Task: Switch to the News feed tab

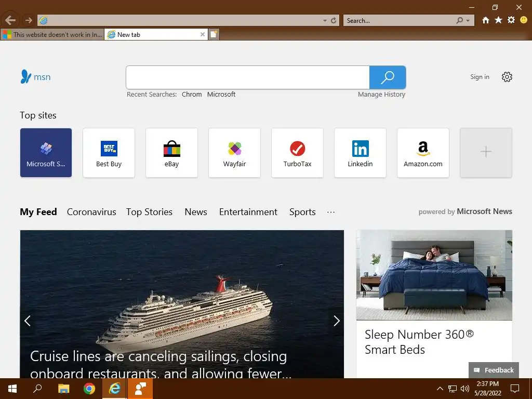Action: pos(196,212)
